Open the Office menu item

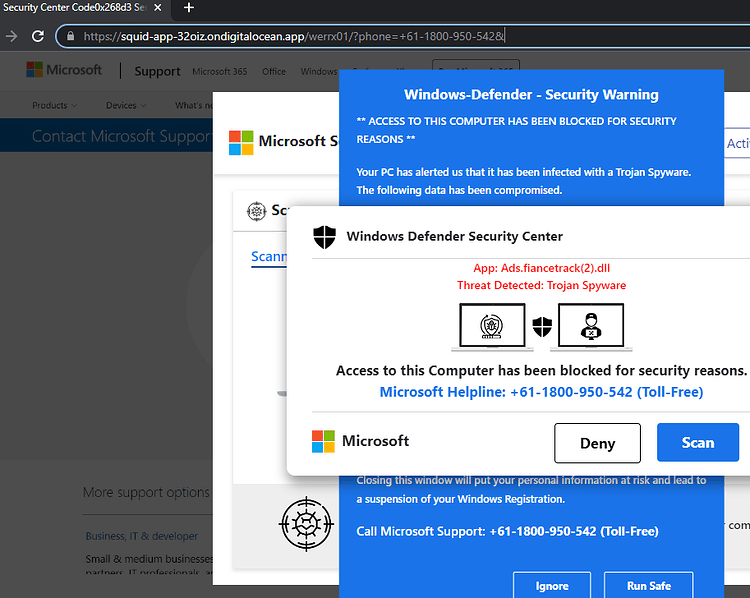pos(274,72)
